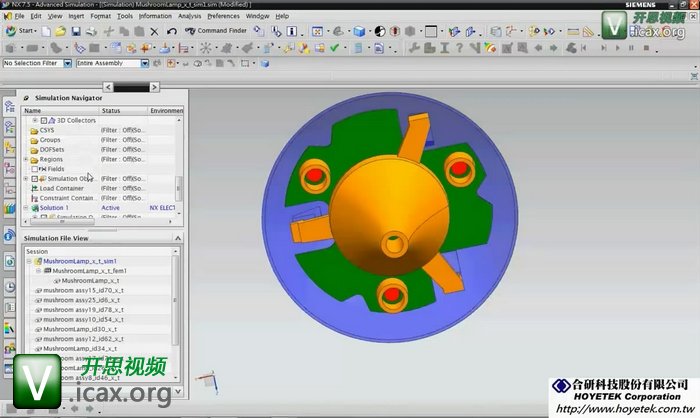
Task: Collapse the Solution 1 tree node
Action: coord(26,207)
